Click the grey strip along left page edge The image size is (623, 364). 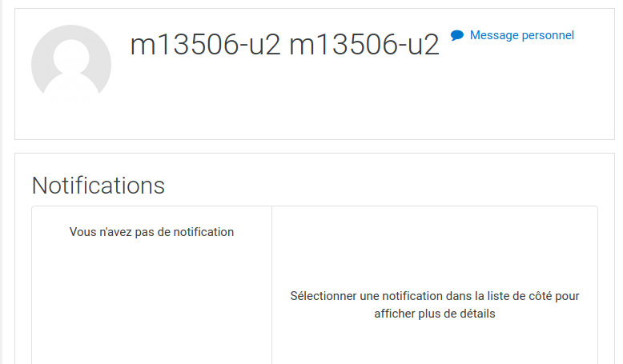1,182
